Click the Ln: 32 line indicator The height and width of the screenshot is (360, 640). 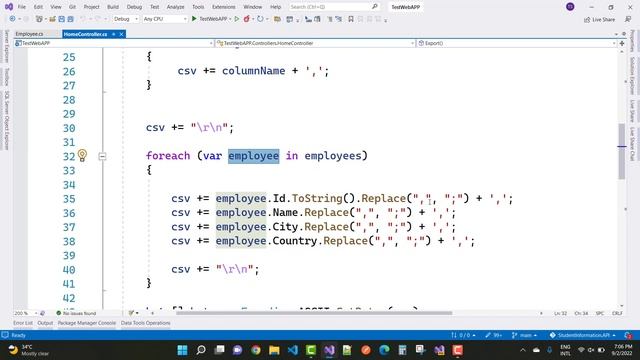coord(560,313)
